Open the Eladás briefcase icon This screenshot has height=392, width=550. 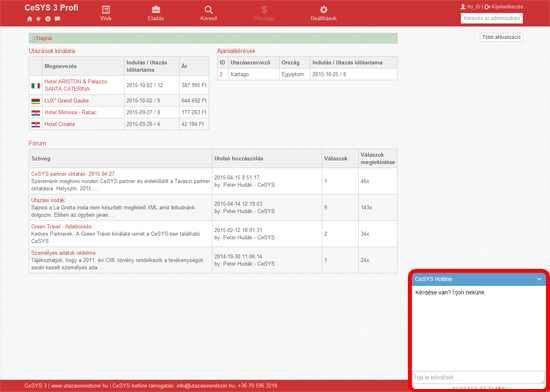(156, 9)
